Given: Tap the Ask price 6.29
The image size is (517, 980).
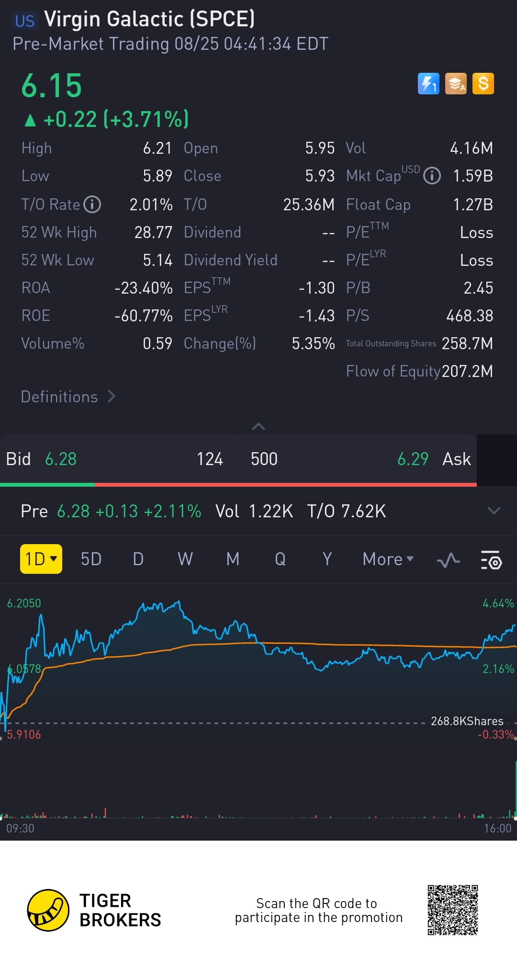Looking at the screenshot, I should coord(413,459).
